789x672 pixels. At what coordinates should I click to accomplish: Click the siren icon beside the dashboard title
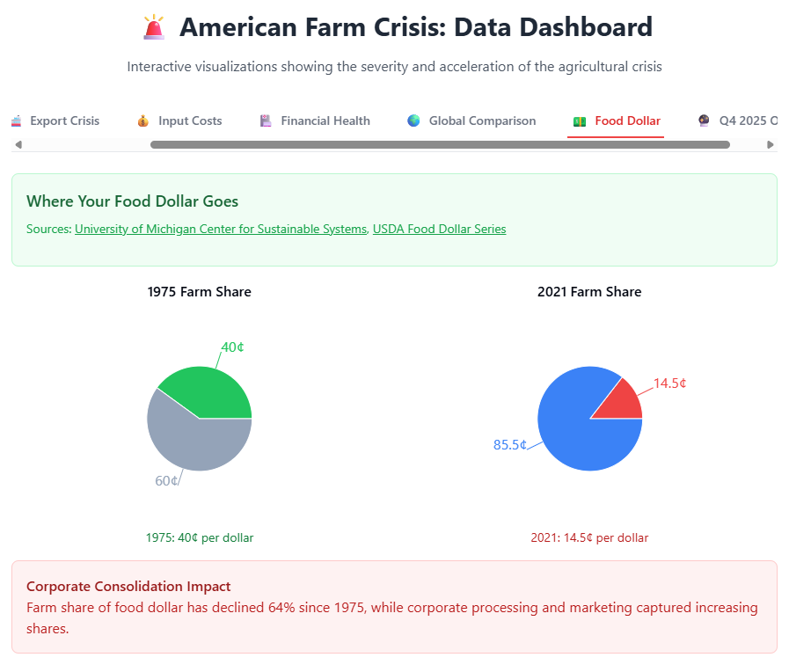click(x=154, y=28)
